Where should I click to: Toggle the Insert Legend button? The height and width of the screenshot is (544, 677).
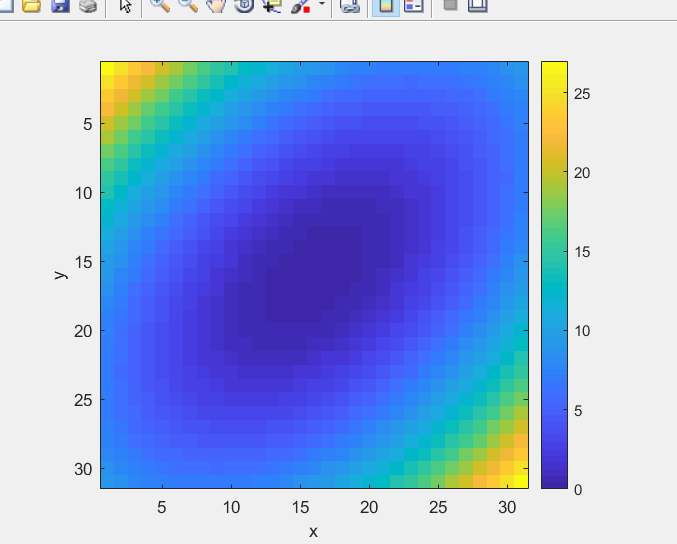click(414, 5)
